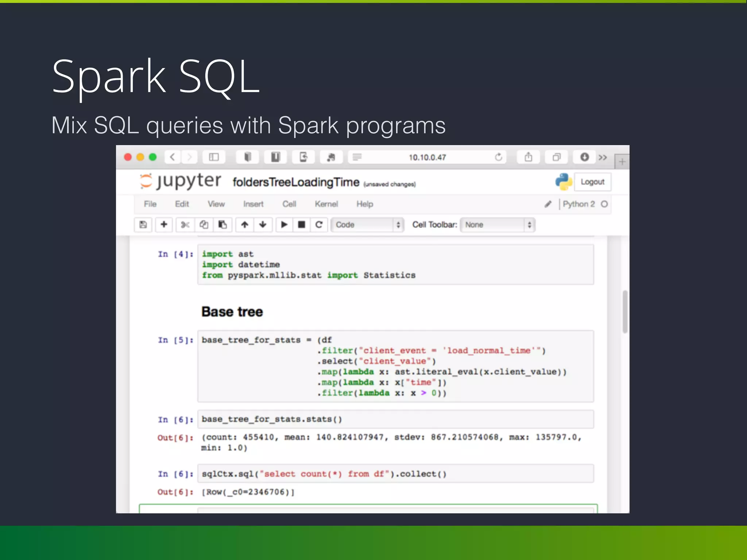This screenshot has height=560, width=747.
Task: Click 'from pyspark.mllib.stat import Statistics' line
Action: 309,275
